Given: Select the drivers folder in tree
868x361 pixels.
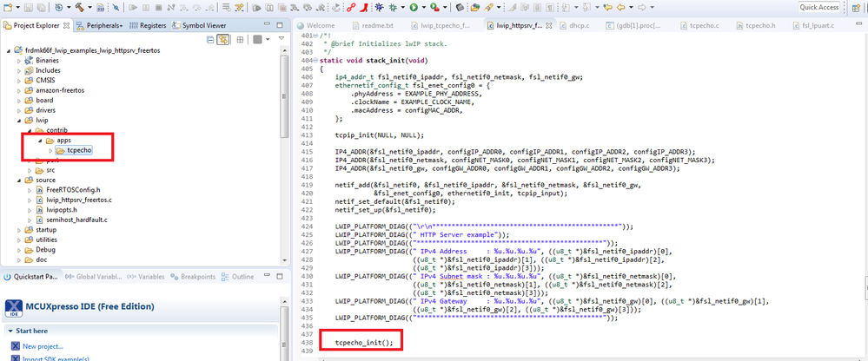Looking at the screenshot, I should (x=44, y=110).
